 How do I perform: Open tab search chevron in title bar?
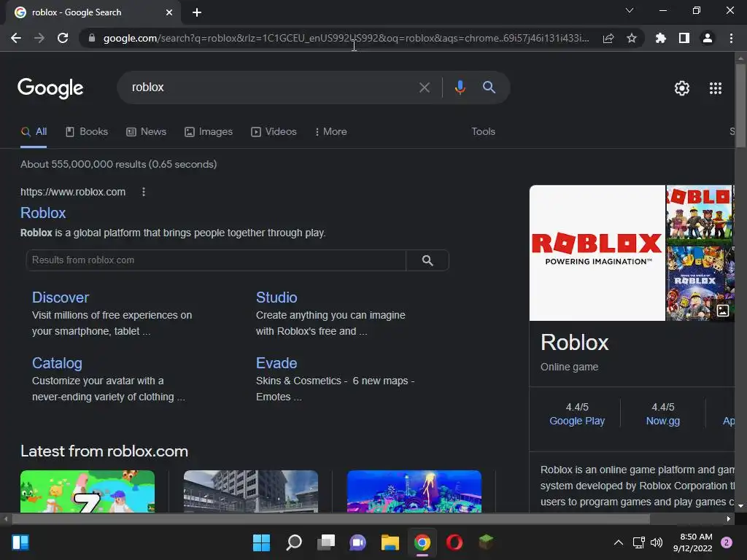click(x=630, y=10)
